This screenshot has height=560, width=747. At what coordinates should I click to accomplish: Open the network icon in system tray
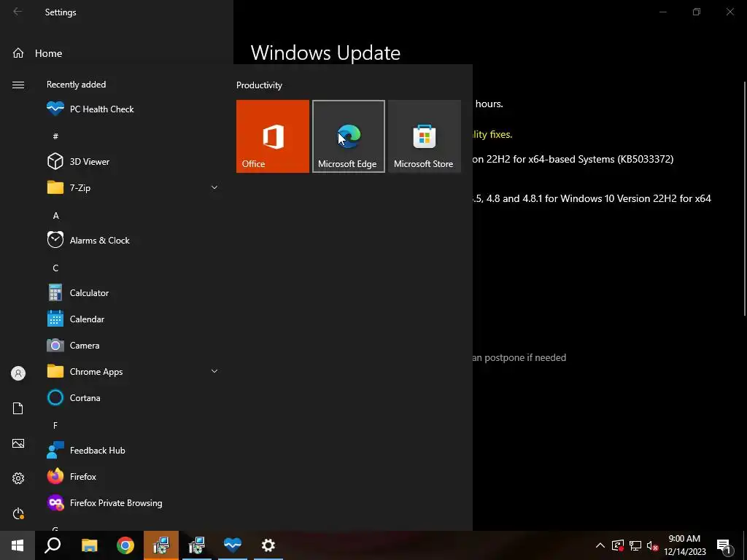click(635, 545)
